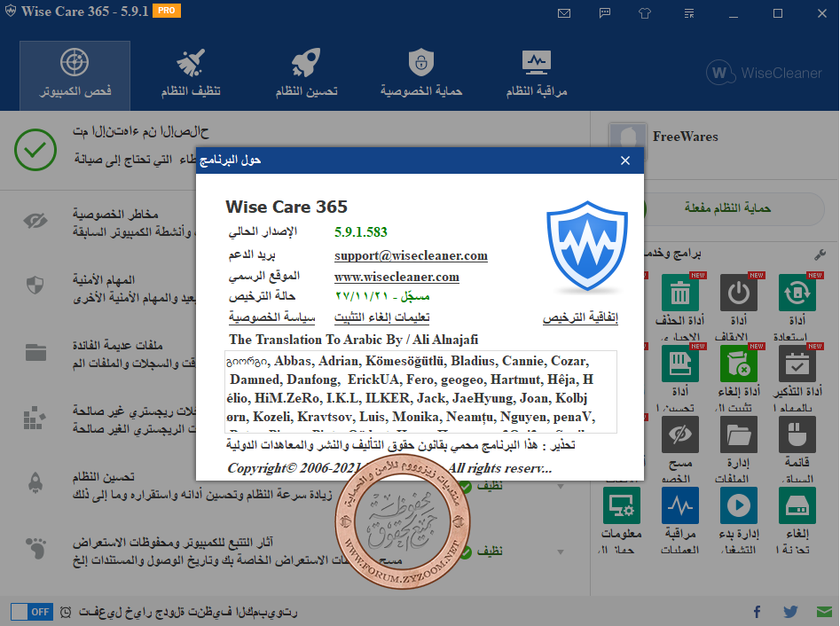Screen dimensions: 840x626
Task: Click the Wise Care 365 shield logo
Action: pyautogui.click(x=587, y=246)
